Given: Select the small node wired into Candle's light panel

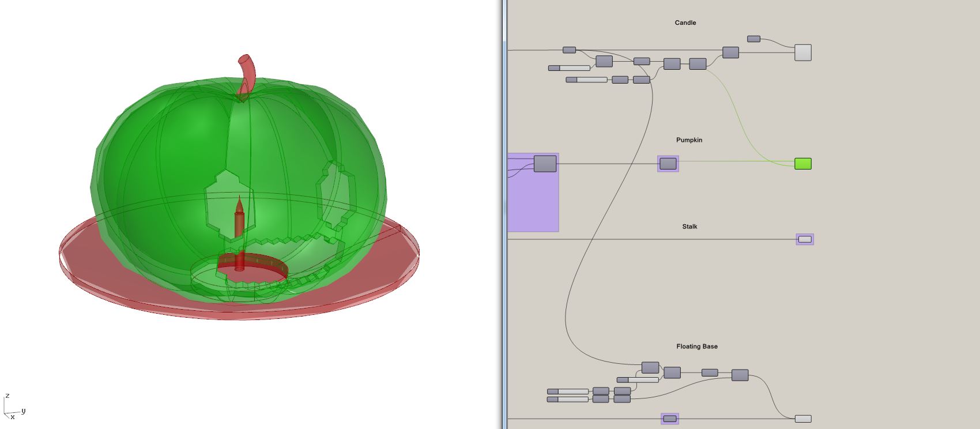Looking at the screenshot, I should [x=753, y=39].
